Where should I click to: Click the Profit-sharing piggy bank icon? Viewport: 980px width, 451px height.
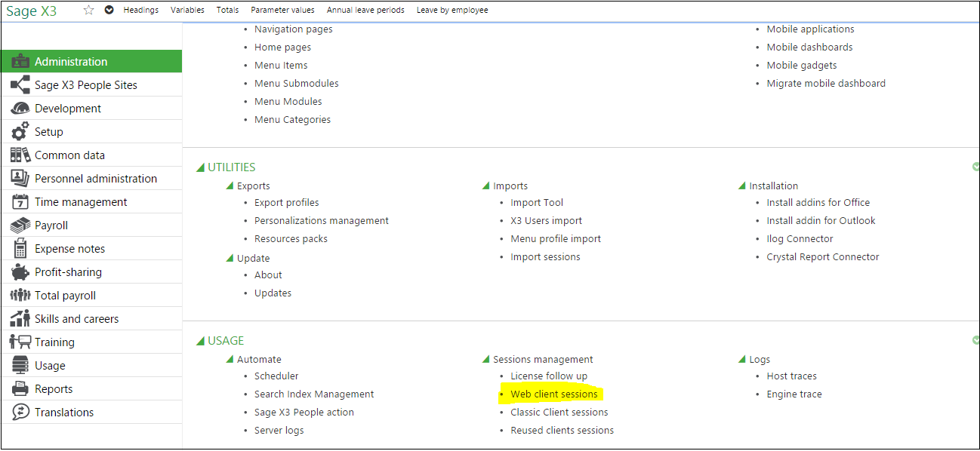[x=20, y=272]
